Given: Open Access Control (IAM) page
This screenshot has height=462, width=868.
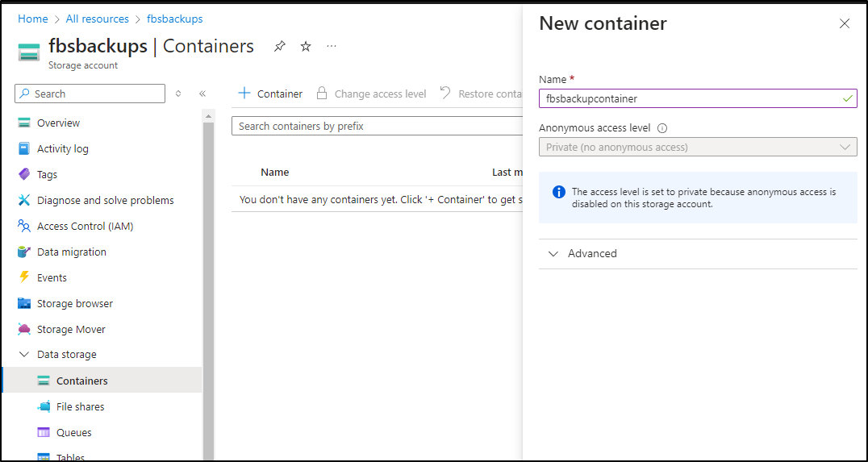Looking at the screenshot, I should [86, 226].
